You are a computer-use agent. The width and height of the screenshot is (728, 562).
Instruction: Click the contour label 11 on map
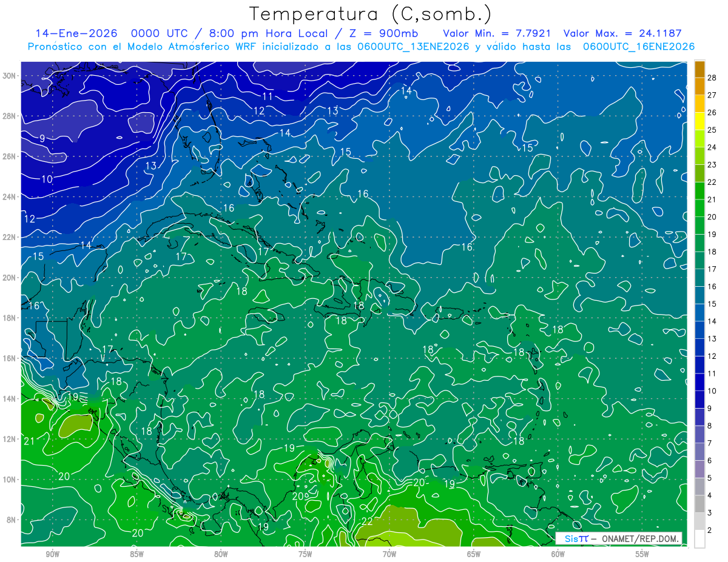(x=268, y=96)
